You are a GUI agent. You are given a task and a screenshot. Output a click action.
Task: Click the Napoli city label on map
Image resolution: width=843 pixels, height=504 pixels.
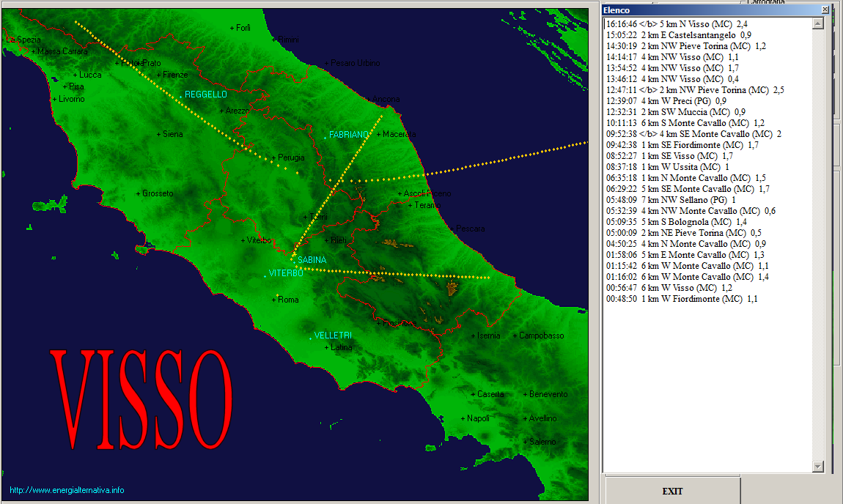click(478, 418)
